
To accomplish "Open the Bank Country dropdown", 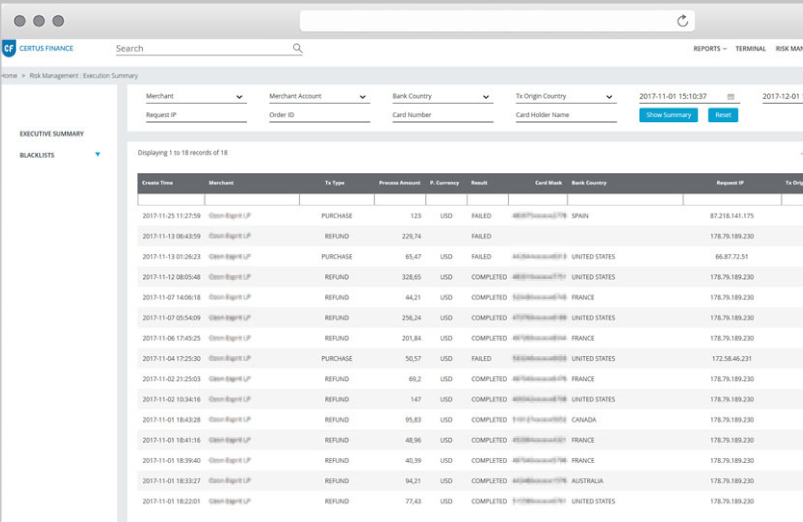I will [x=442, y=96].
